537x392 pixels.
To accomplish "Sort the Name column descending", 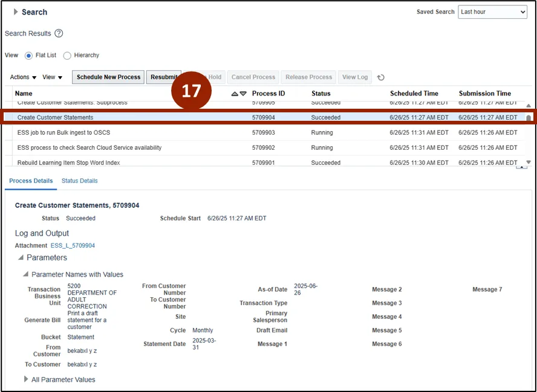I will pyautogui.click(x=243, y=94).
